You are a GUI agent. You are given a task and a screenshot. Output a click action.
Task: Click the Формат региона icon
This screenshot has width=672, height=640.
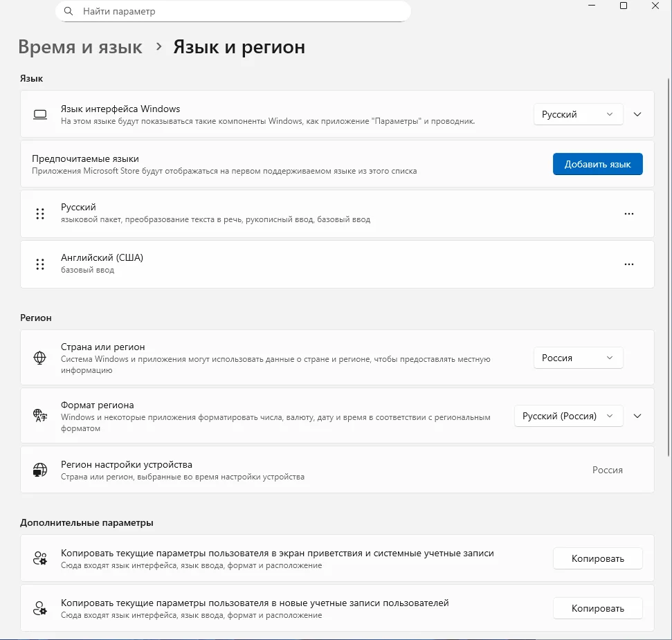click(x=40, y=416)
